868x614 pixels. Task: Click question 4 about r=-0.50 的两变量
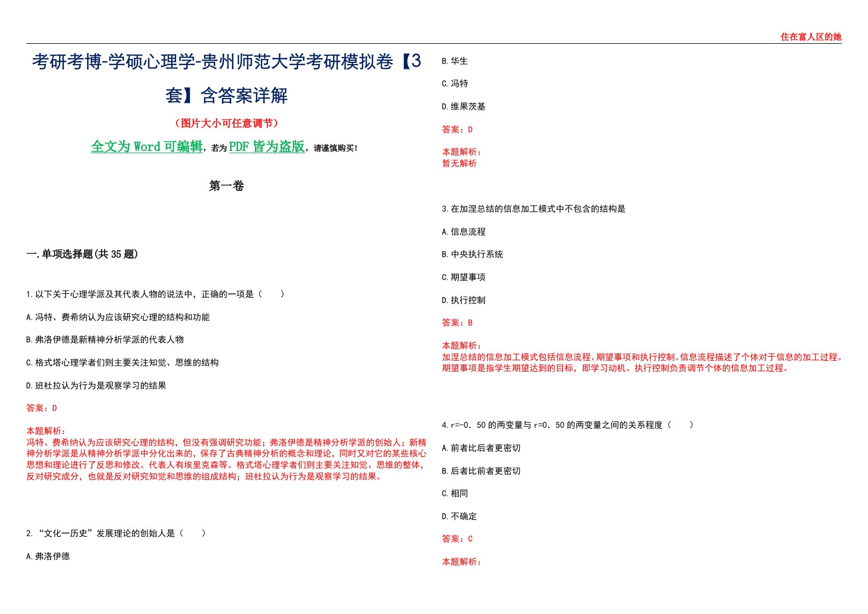(568, 425)
